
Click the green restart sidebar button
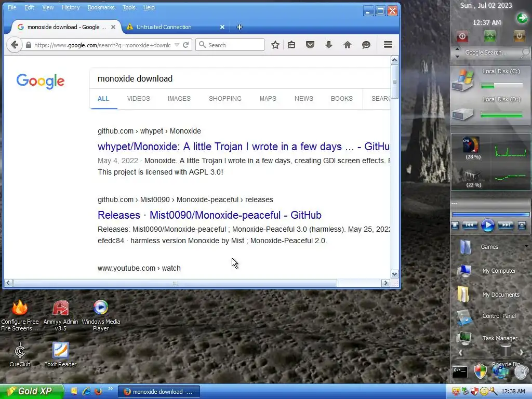[489, 36]
